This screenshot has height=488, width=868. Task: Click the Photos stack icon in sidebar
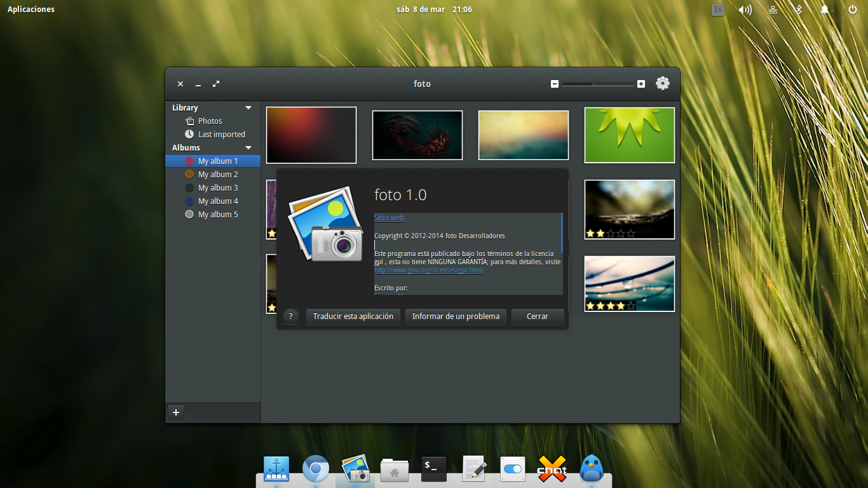(x=189, y=121)
